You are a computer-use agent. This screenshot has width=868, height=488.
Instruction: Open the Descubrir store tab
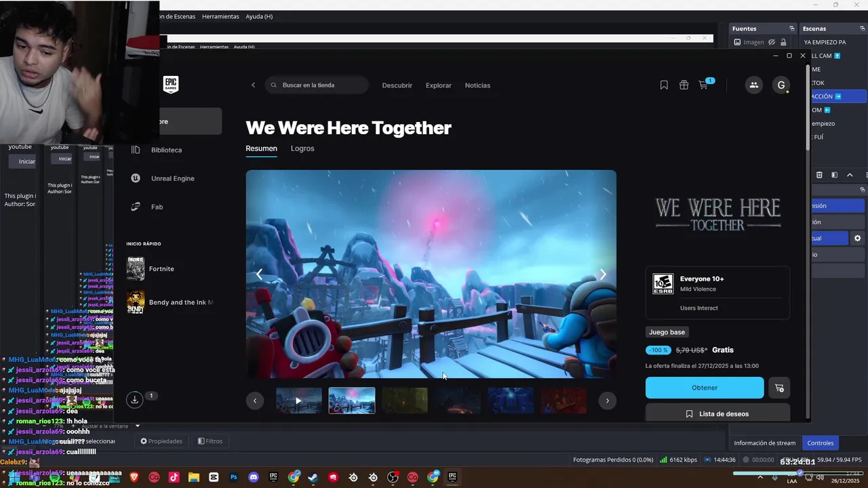[397, 85]
